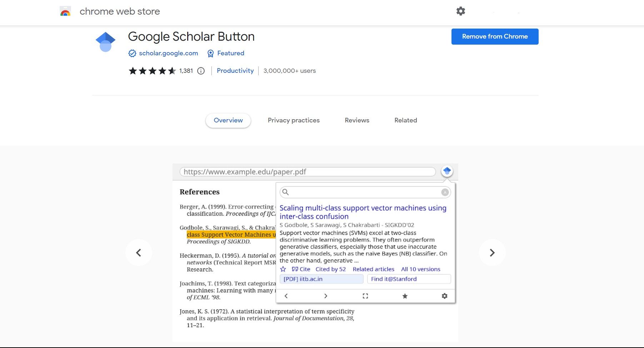Click the 4.5-star rating display
Screen dimensions: 644x348
[151, 71]
